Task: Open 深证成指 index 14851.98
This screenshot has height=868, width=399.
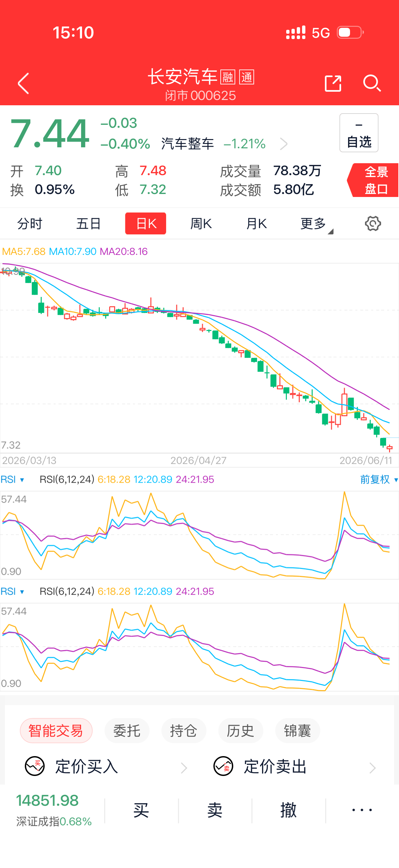Action: (54, 810)
